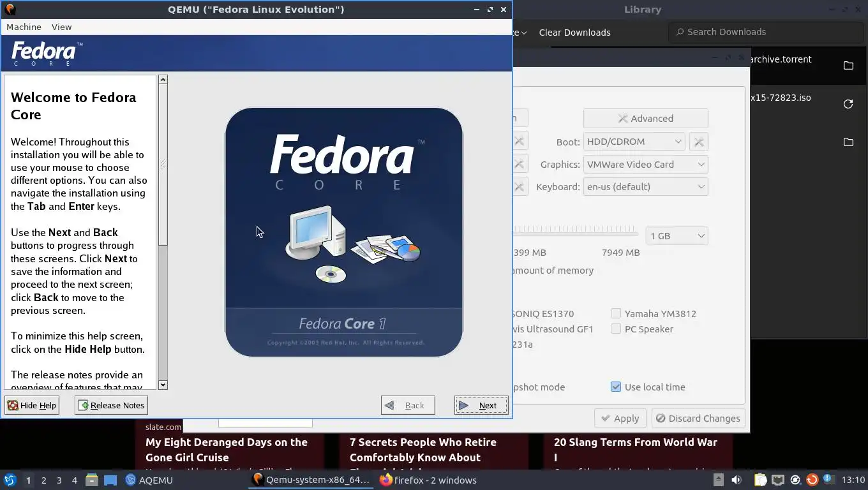Click the Fedora Core 1 splash image
The width and height of the screenshot is (868, 490).
[344, 232]
